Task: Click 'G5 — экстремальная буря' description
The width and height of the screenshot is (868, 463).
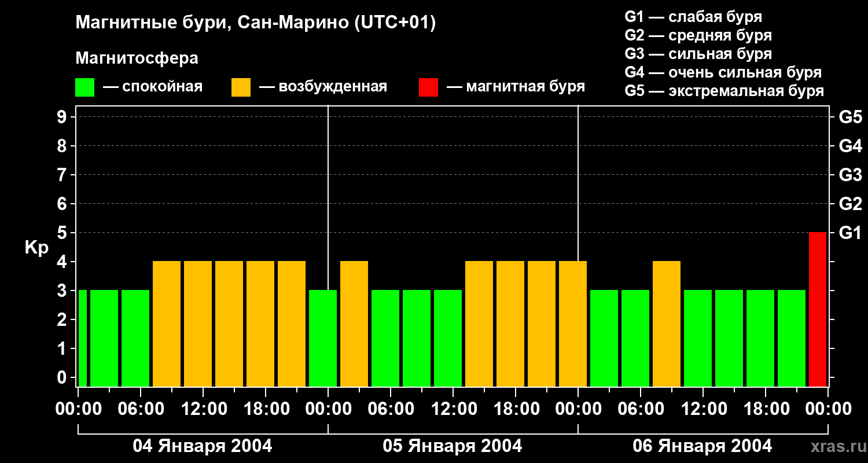Action: coord(724,91)
